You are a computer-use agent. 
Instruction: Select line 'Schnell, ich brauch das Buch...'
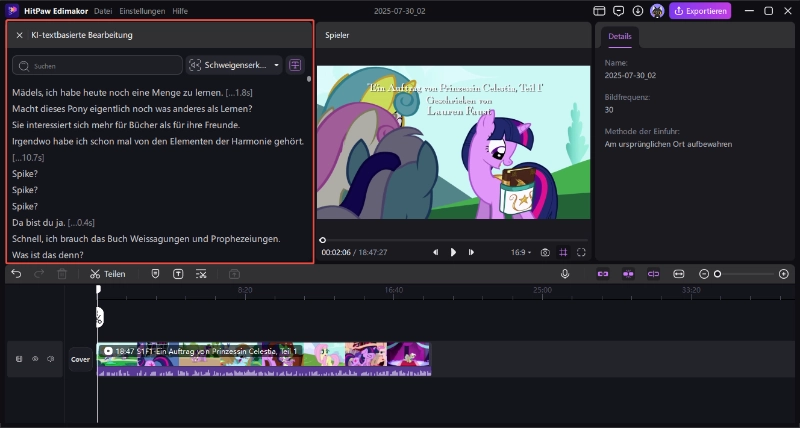click(146, 239)
